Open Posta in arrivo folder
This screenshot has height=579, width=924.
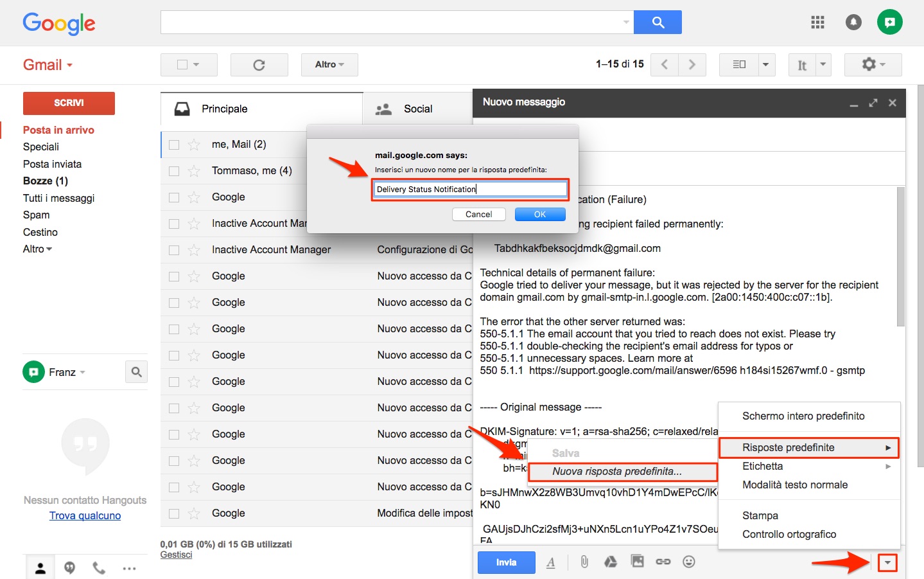pos(58,130)
